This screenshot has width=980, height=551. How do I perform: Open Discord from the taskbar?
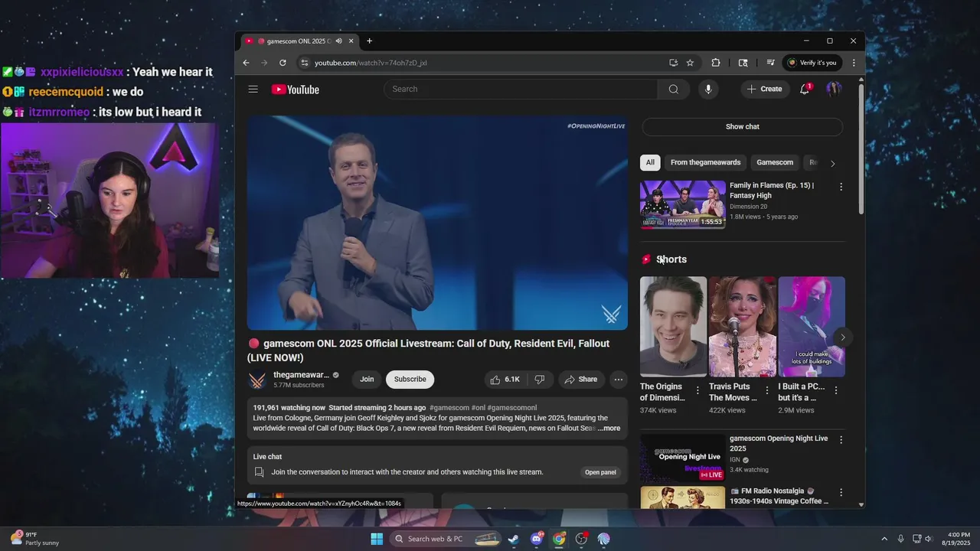click(x=537, y=539)
